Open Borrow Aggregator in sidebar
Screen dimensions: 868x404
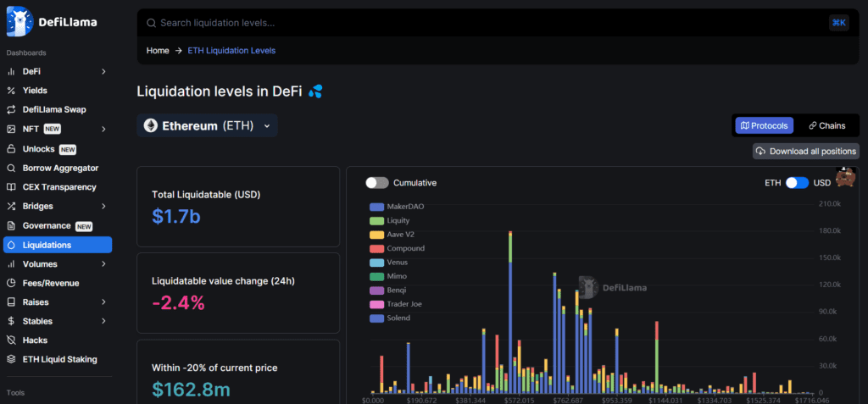(x=58, y=168)
